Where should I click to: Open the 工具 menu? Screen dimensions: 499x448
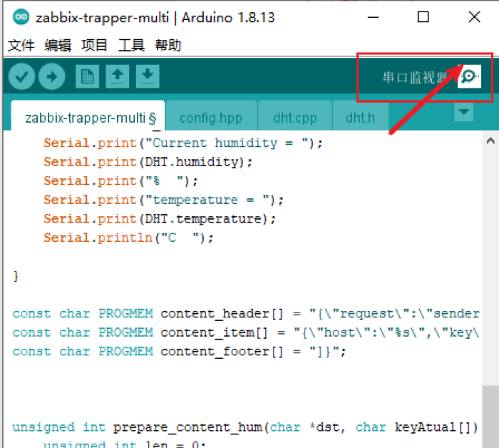point(131,45)
